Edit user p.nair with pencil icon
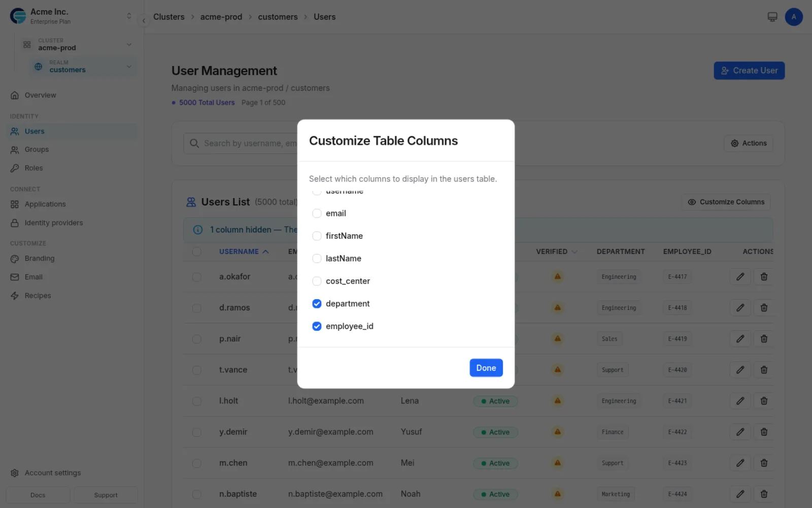The image size is (812, 508). coord(740,339)
